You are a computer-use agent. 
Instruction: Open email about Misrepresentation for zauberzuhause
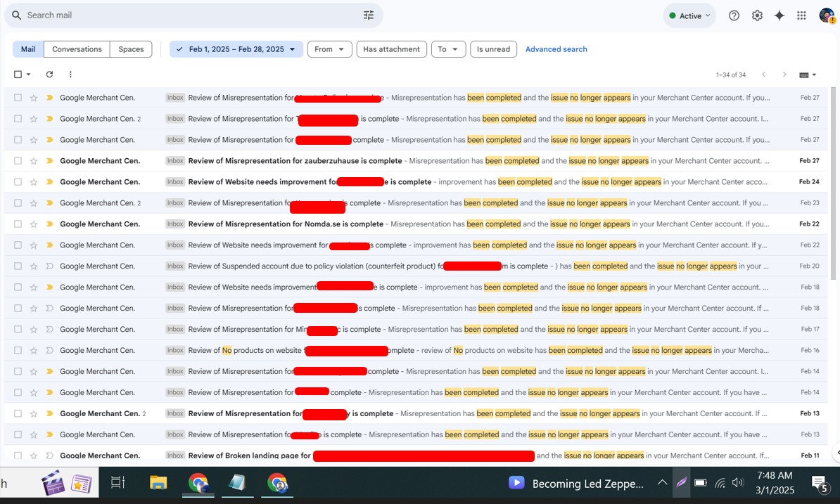(x=416, y=161)
